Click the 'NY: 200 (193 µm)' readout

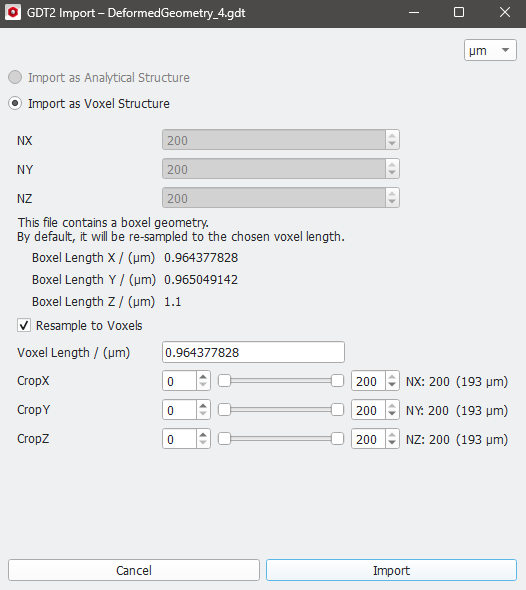[x=457, y=411]
